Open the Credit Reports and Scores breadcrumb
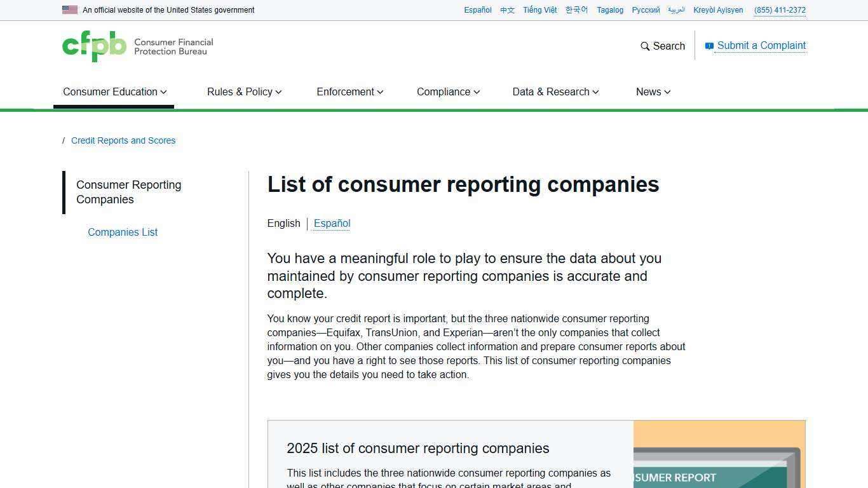The width and height of the screenshot is (868, 488). (x=123, y=140)
